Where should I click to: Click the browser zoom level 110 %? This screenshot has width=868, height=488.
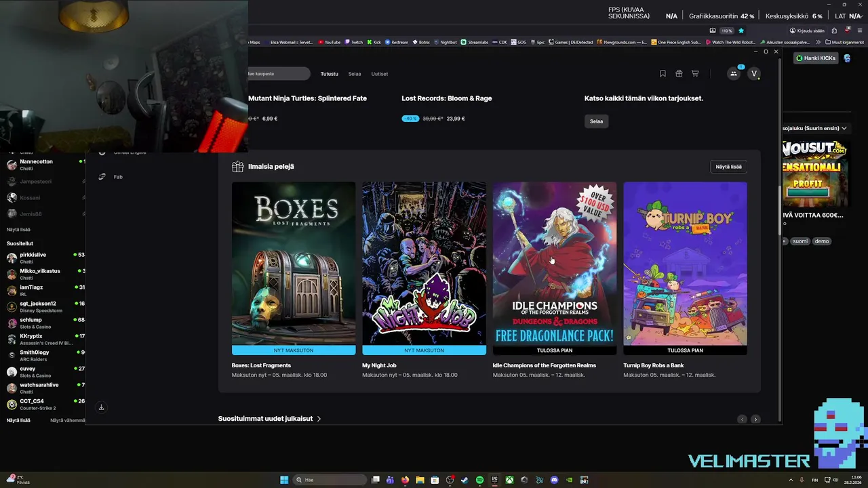point(727,30)
